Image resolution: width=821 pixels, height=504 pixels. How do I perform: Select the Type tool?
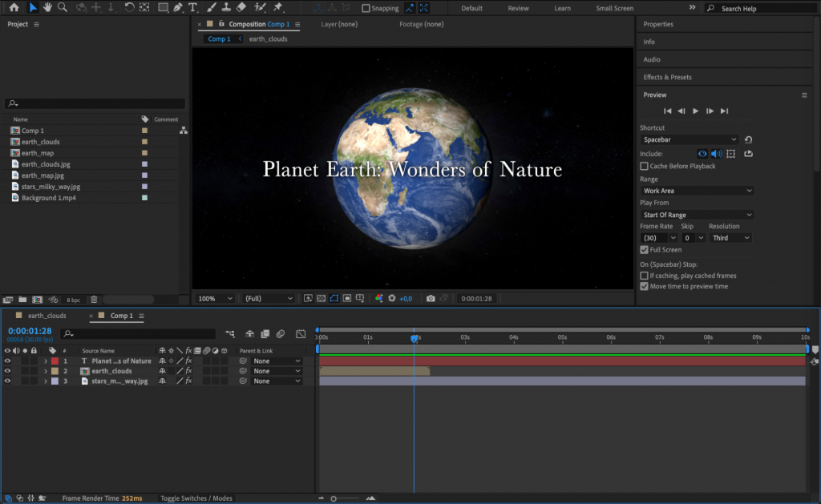point(193,7)
